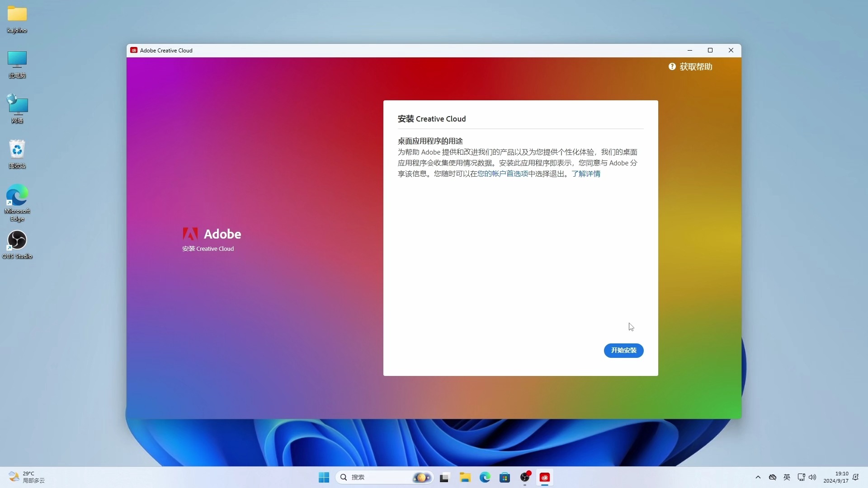Click 安装 Creative Cloud caption under Adobe logo
This screenshot has width=868, height=488.
[x=208, y=249]
